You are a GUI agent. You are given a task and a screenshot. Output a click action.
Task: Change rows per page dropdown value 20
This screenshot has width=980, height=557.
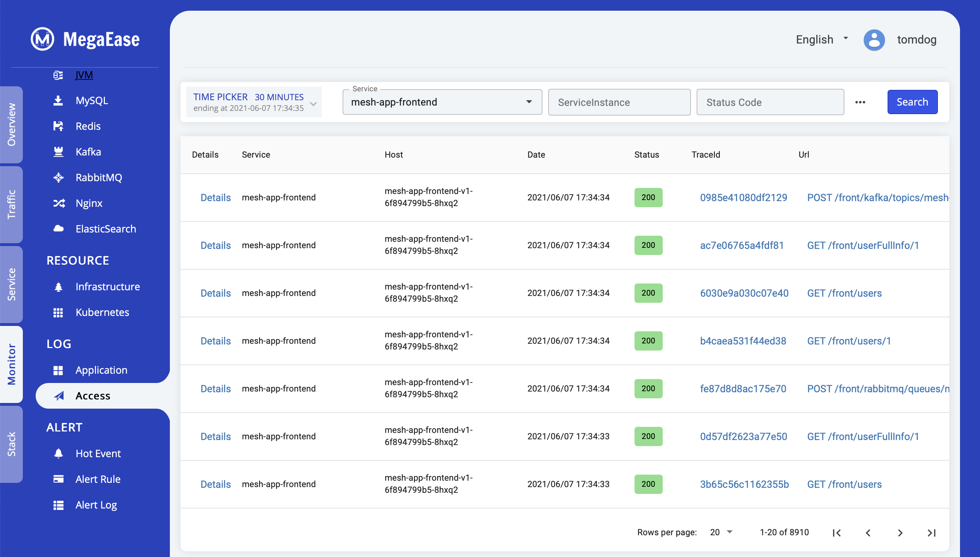pos(721,532)
